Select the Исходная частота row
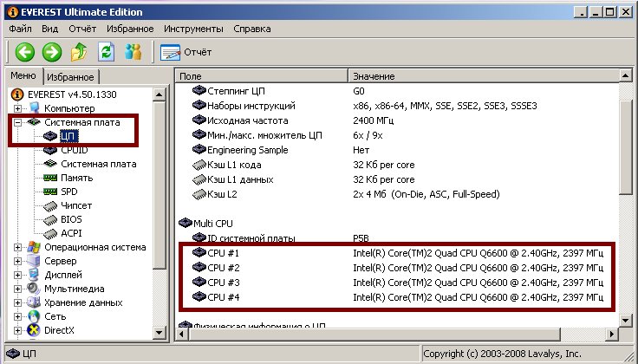This screenshot has width=638, height=364. click(x=399, y=120)
